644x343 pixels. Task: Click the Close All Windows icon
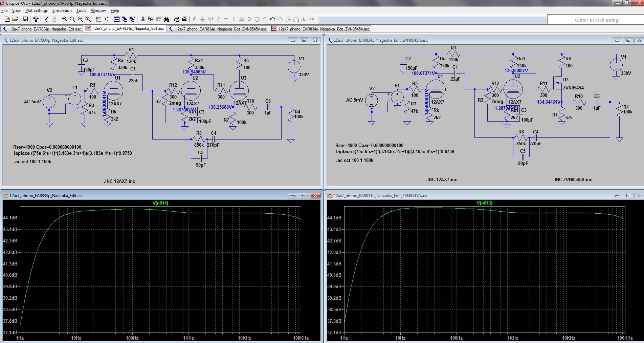coord(132,19)
